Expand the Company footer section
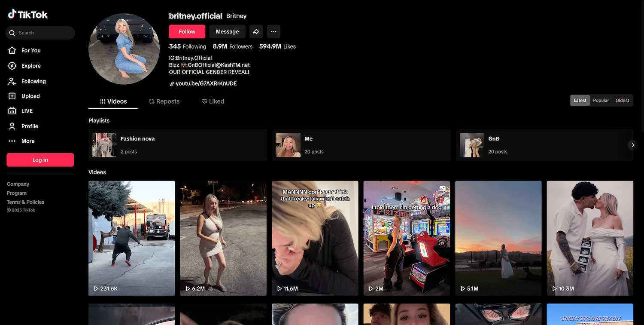 18,184
